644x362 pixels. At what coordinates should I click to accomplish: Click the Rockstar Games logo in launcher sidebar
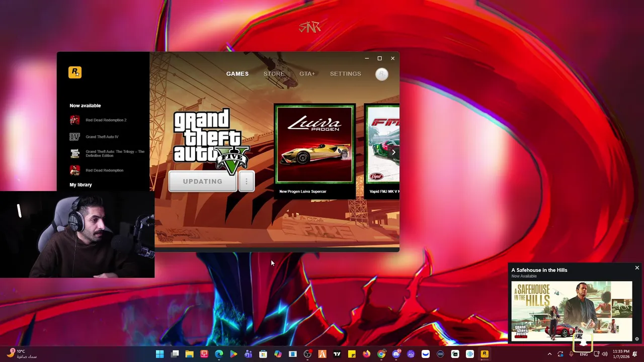point(75,72)
